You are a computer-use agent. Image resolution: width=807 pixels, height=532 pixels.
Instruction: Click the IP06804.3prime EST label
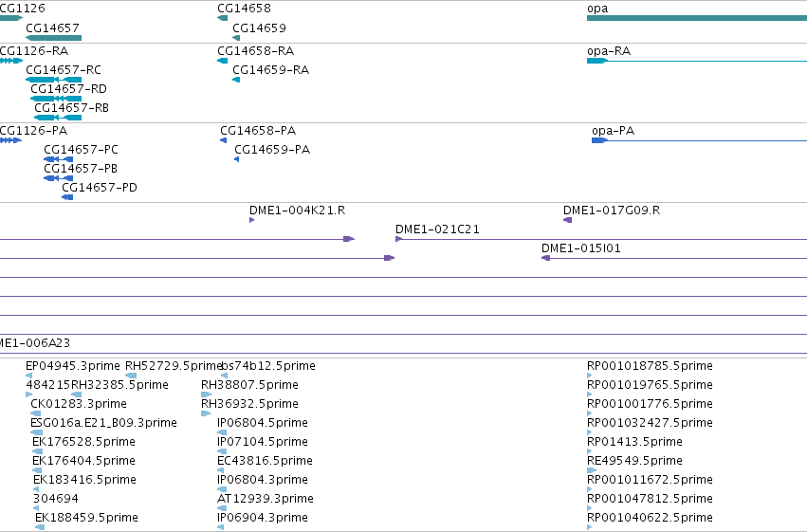tap(263, 480)
